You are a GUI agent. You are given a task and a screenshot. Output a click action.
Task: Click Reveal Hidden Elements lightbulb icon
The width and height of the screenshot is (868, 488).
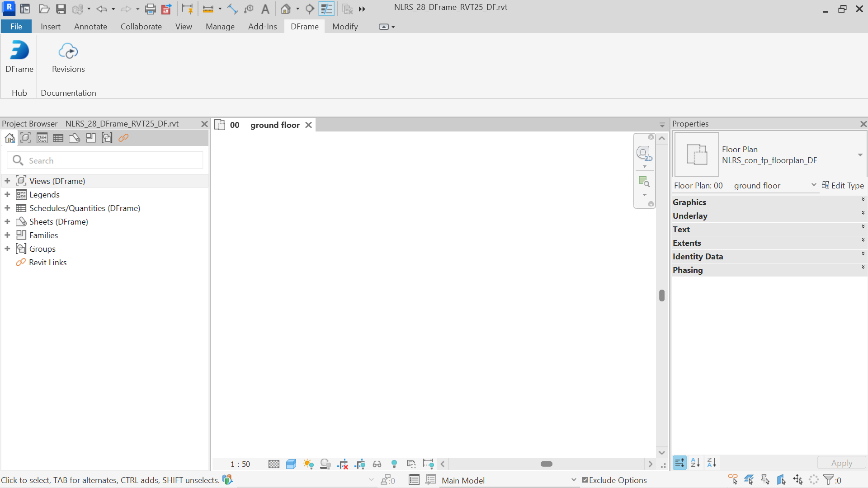(x=394, y=464)
